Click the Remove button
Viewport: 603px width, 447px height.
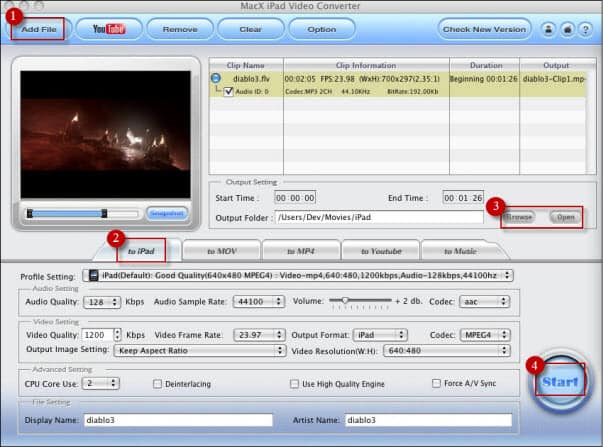(x=180, y=29)
